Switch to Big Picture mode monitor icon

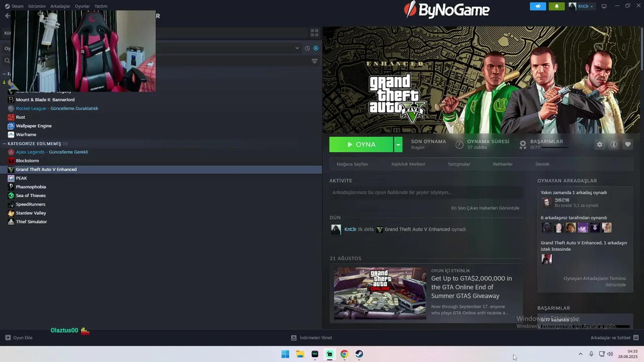604,7
